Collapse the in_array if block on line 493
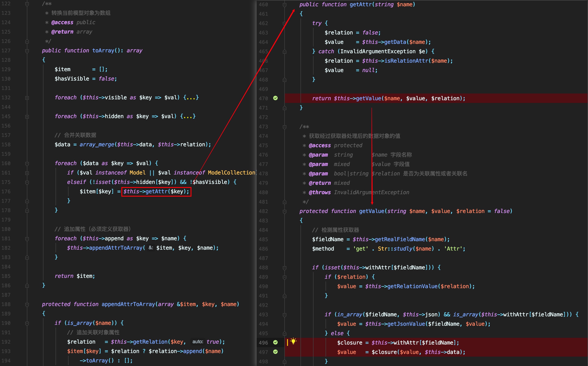588x366 pixels. click(x=285, y=315)
